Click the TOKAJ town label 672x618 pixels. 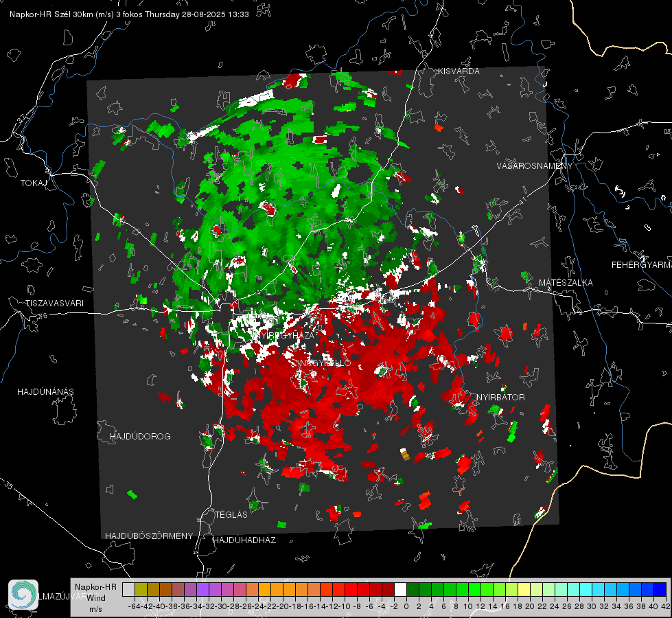(34, 183)
